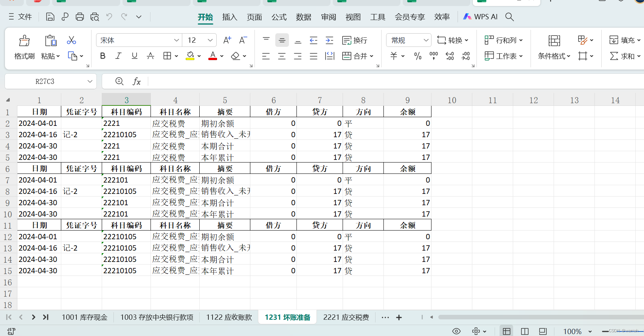Image resolution: width=644 pixels, height=336 pixels.
Task: Apply Strikethrough formatting icon
Action: 151,56
